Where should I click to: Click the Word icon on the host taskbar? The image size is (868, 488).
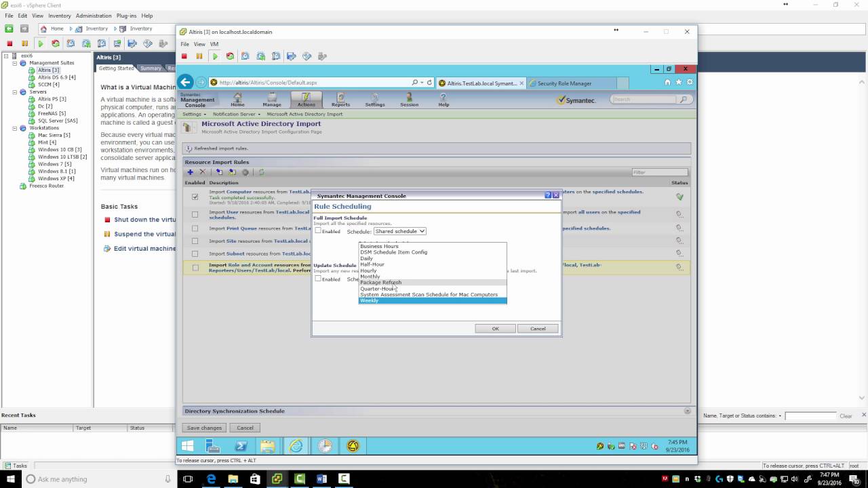coord(321,479)
